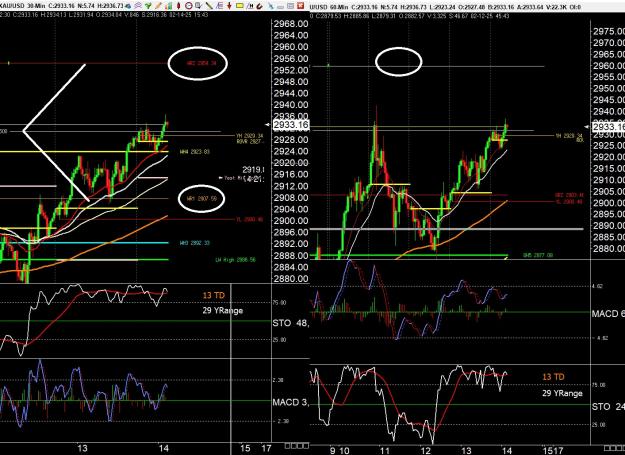Image resolution: width=625 pixels, height=455 pixels.
Task: Click the 29 YRange label in right panel
Action: (x=562, y=393)
